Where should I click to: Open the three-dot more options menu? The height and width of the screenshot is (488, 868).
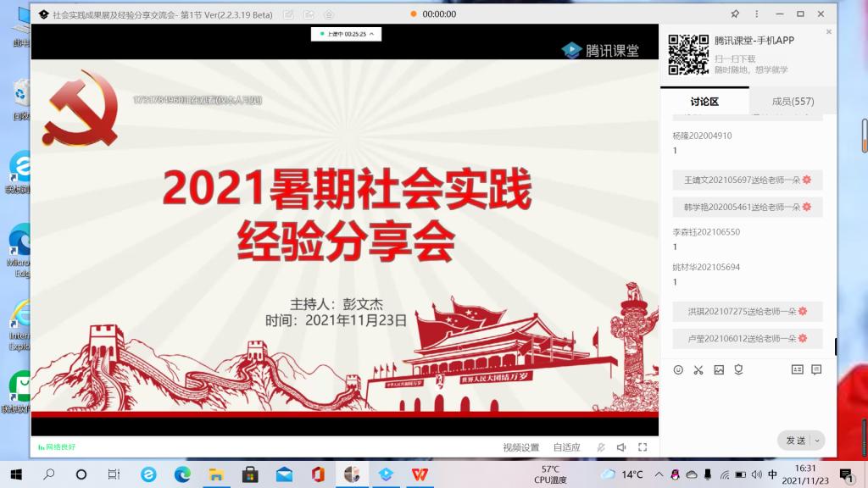tap(756, 14)
